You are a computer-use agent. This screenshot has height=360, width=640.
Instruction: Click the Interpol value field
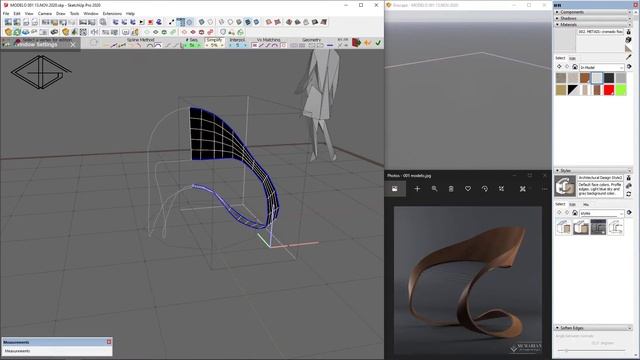coord(237,45)
